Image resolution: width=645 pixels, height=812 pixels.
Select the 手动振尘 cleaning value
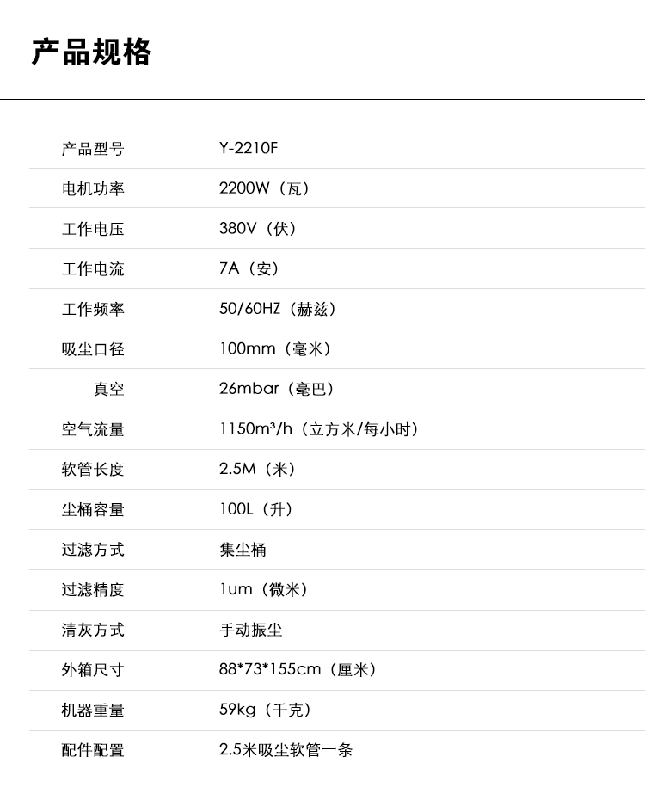point(250,630)
